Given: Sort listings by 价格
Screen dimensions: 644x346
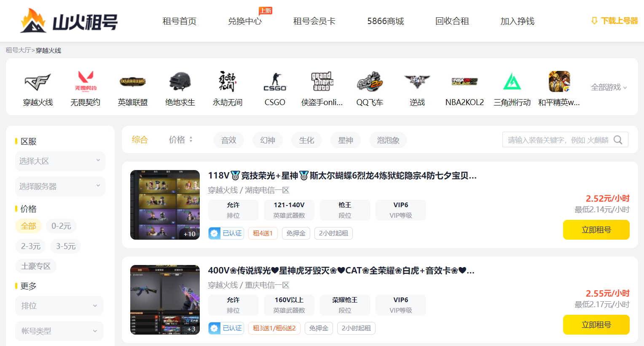Looking at the screenshot, I should tap(180, 140).
